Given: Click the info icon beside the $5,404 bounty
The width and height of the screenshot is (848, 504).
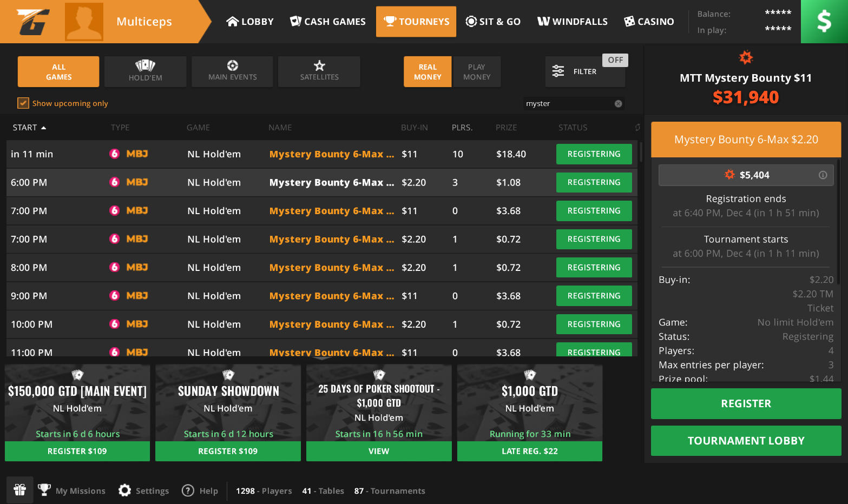Looking at the screenshot, I should coord(823,175).
